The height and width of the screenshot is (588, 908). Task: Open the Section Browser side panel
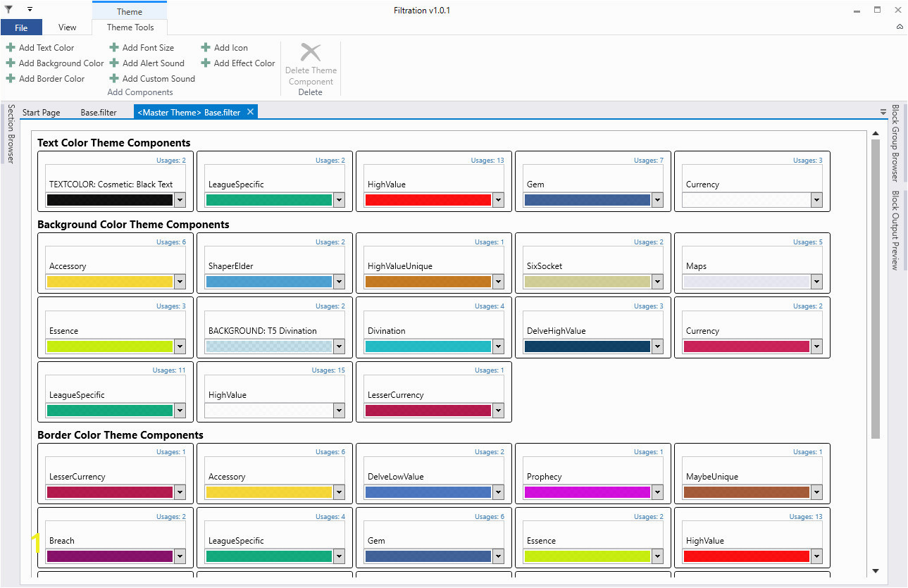[x=11, y=134]
